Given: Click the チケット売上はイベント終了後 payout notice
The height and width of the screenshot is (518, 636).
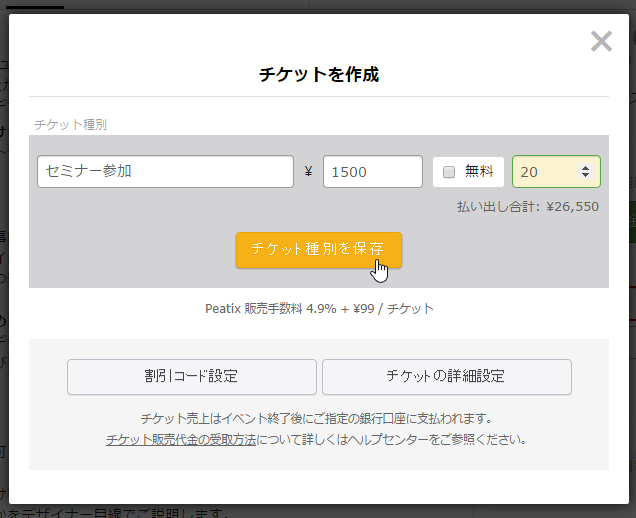Looking at the screenshot, I should [x=318, y=418].
